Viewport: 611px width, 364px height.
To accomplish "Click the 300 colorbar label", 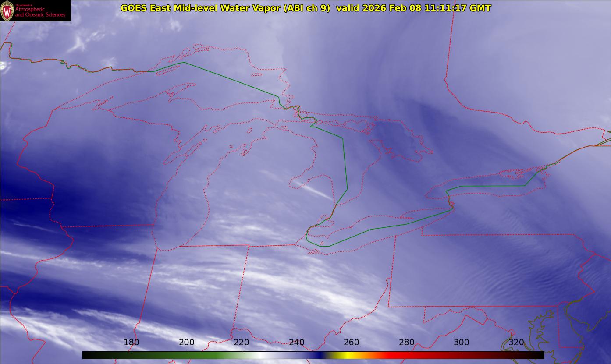I will click(x=462, y=342).
